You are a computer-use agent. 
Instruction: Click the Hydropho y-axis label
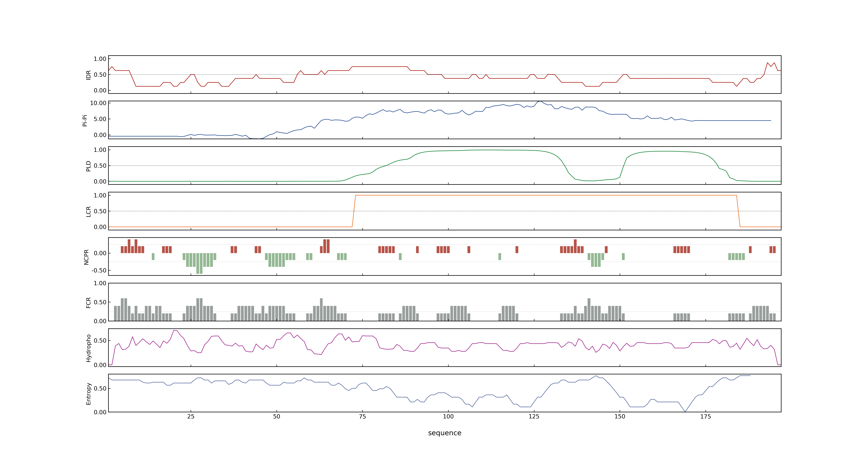(88, 348)
